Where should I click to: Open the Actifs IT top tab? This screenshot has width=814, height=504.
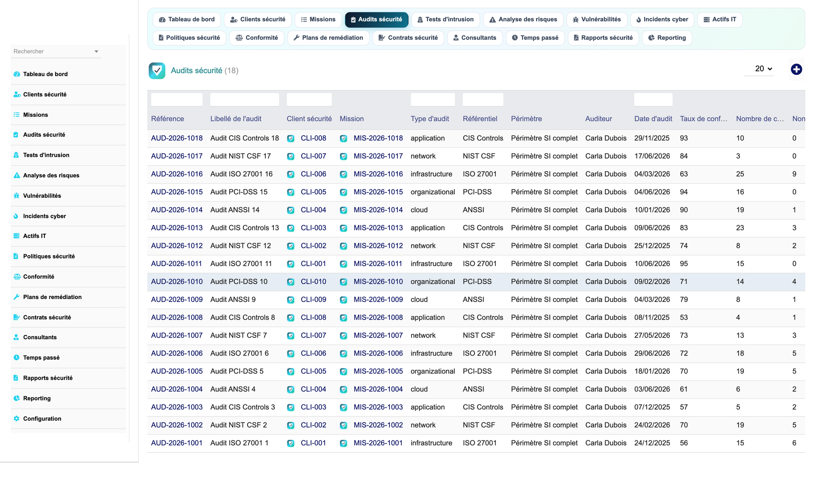(719, 20)
